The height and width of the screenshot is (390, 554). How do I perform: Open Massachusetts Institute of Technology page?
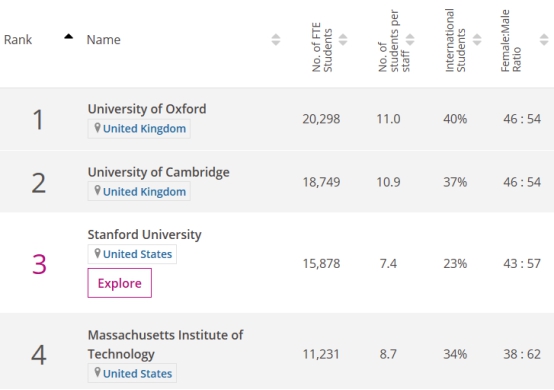pos(165,344)
